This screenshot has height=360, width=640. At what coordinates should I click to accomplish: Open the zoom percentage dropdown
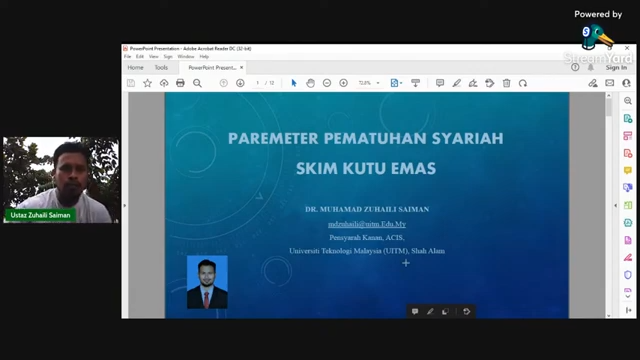point(369,83)
